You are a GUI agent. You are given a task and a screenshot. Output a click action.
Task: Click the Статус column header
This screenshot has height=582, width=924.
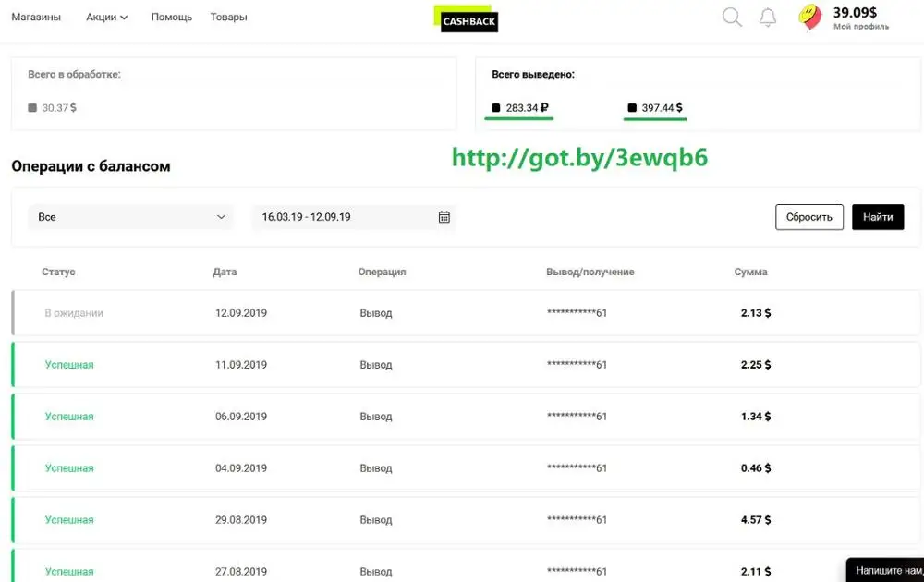pyautogui.click(x=58, y=272)
